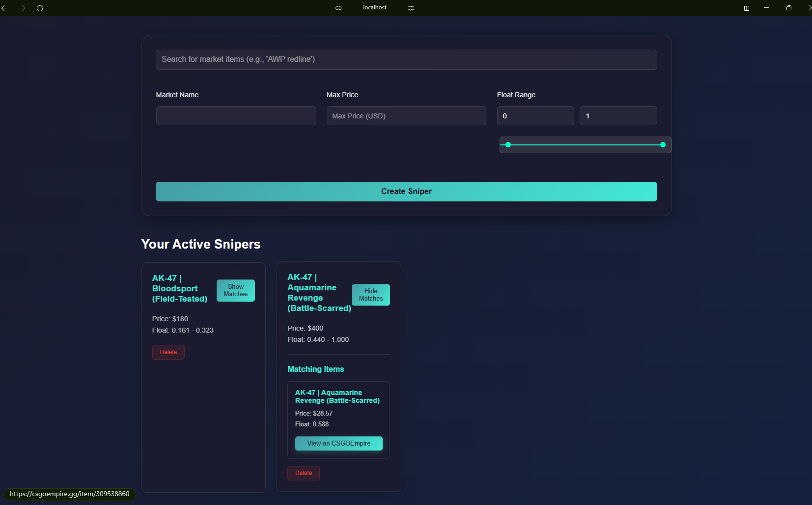The height and width of the screenshot is (505, 812).
Task: Click the split-screen icon in the browser toolbar
Action: [x=747, y=8]
